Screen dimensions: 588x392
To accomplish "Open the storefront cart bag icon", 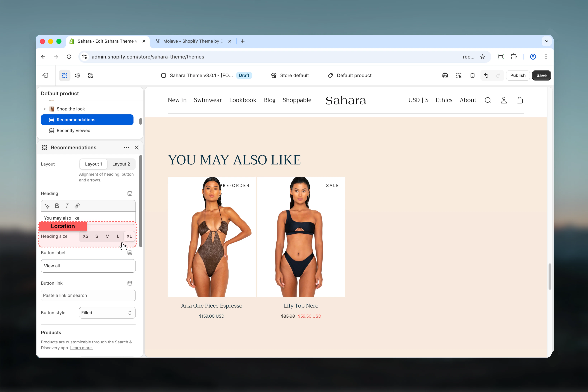I will [x=520, y=100].
